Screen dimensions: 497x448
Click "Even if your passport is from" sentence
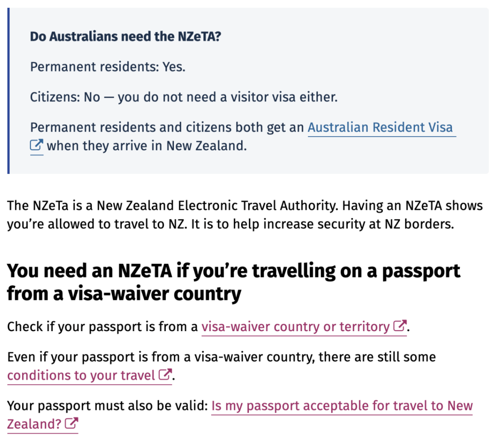click(221, 357)
